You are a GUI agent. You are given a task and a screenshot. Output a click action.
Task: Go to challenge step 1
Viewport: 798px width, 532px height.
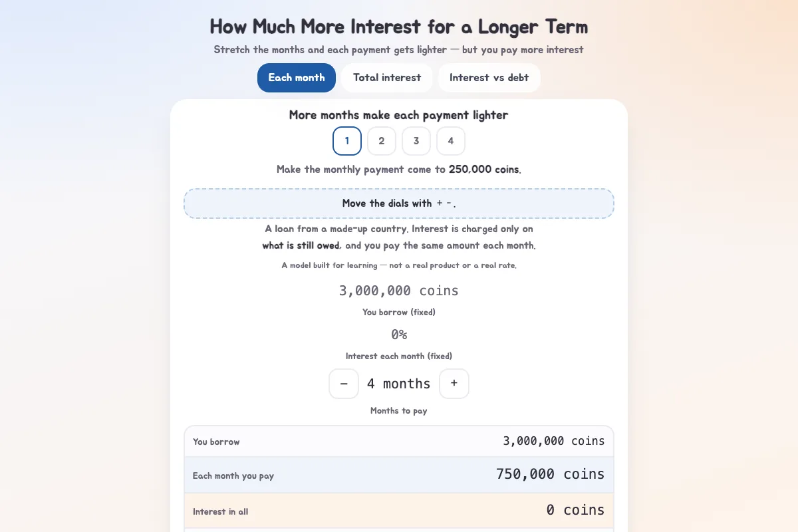347,141
